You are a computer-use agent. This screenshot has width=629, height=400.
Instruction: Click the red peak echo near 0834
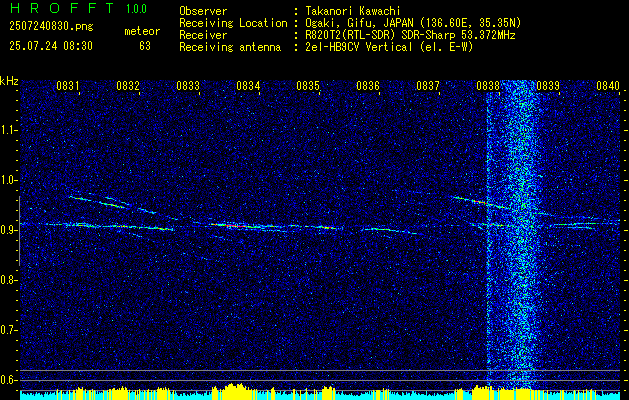[236, 226]
